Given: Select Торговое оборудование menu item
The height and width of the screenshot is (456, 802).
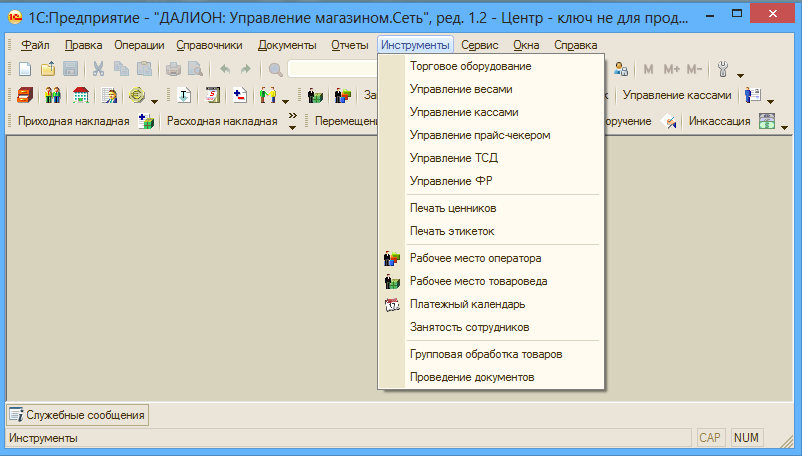Looking at the screenshot, I should (x=491, y=66).
